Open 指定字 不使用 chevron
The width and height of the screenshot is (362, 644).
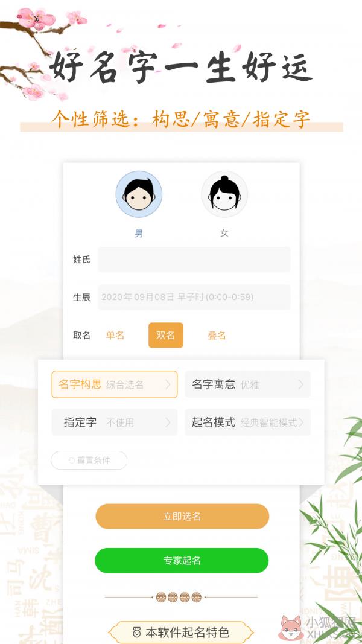[x=168, y=422]
